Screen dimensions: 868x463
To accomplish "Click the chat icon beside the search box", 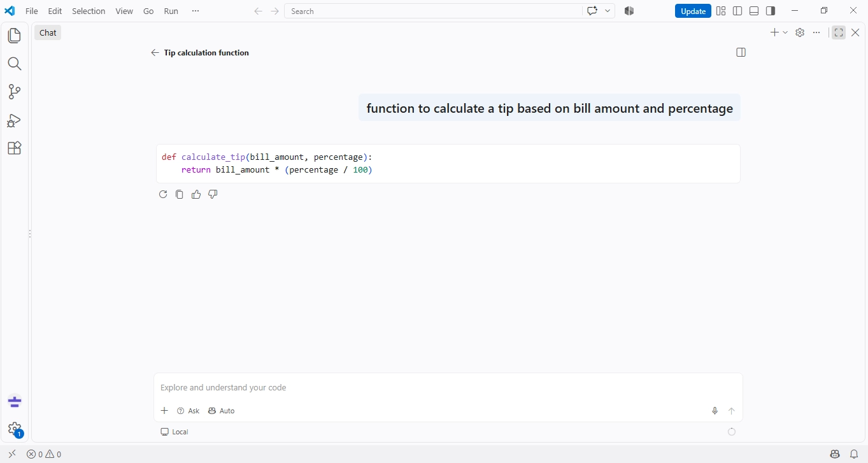I will (x=592, y=11).
